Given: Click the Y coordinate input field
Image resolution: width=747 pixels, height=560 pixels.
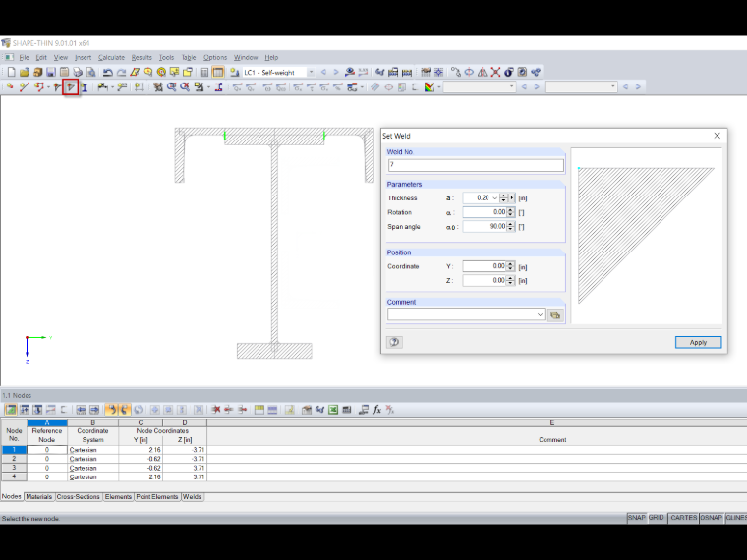Looking at the screenshot, I should (484, 266).
